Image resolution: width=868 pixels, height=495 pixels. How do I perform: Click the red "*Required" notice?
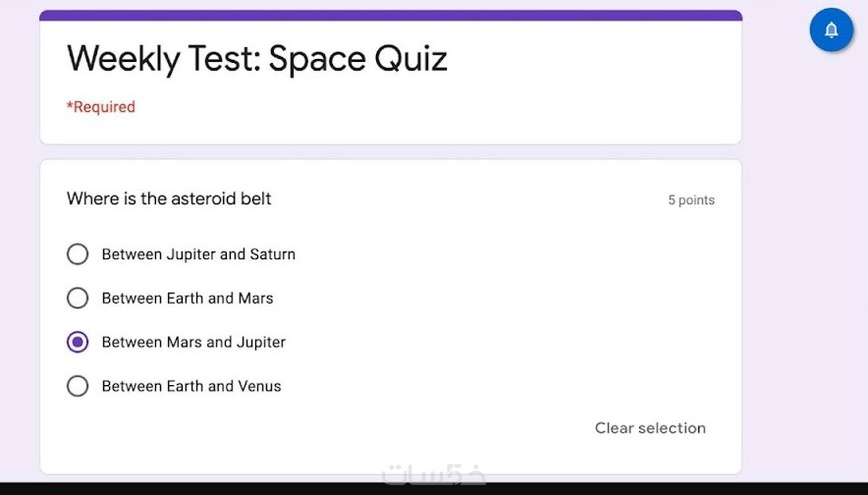pyautogui.click(x=101, y=107)
